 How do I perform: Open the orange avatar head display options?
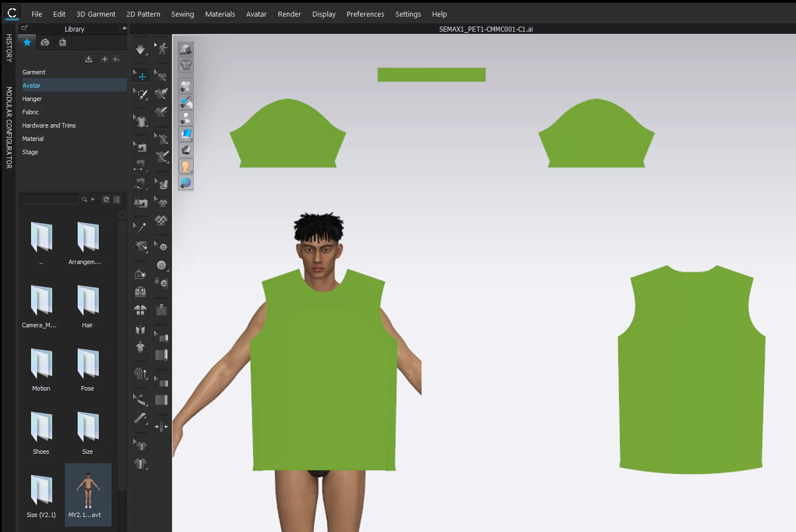click(186, 166)
